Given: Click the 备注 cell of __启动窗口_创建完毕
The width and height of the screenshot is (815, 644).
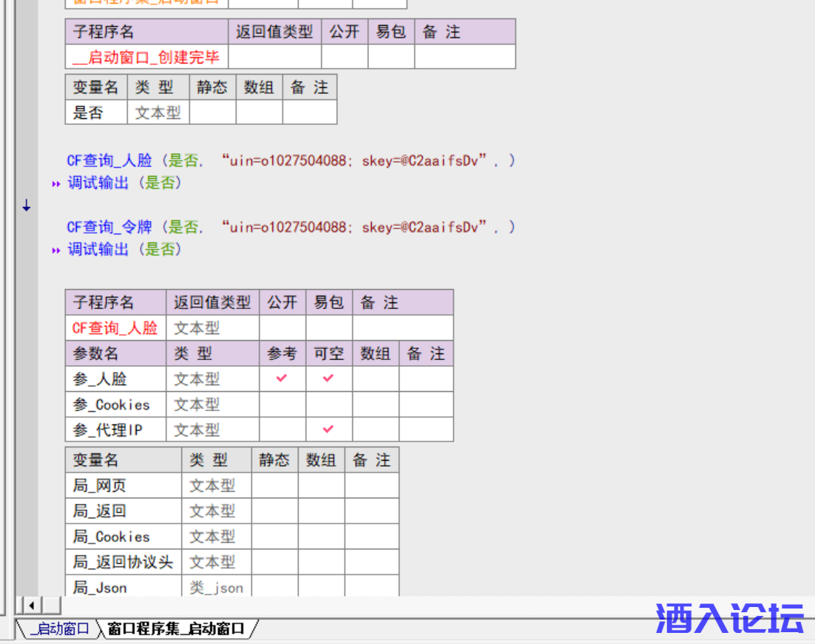Looking at the screenshot, I should [x=465, y=57].
